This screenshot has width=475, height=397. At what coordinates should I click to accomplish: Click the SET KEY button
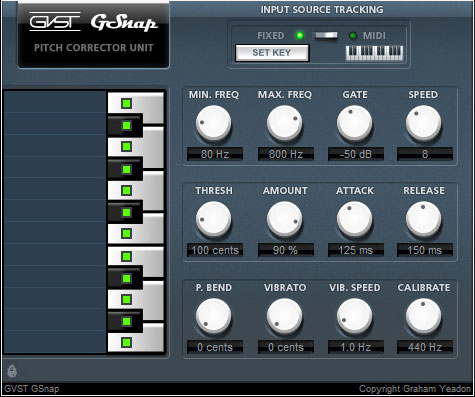(272, 53)
